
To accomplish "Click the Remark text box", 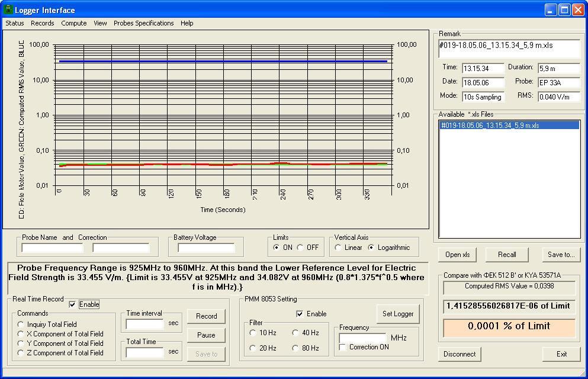I will coord(509,49).
